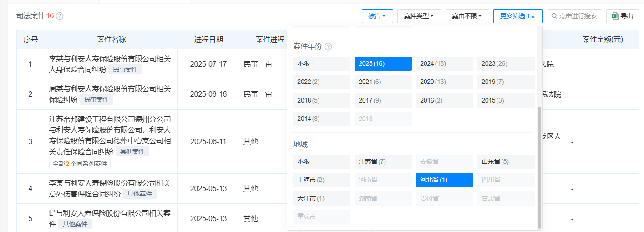Click the 点击进行搜索 search field

click(x=574, y=16)
